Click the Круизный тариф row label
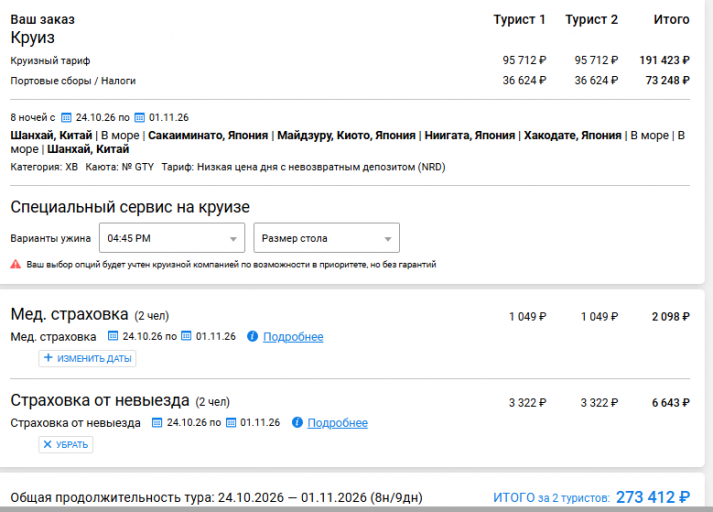This screenshot has width=713, height=512. [x=50, y=60]
